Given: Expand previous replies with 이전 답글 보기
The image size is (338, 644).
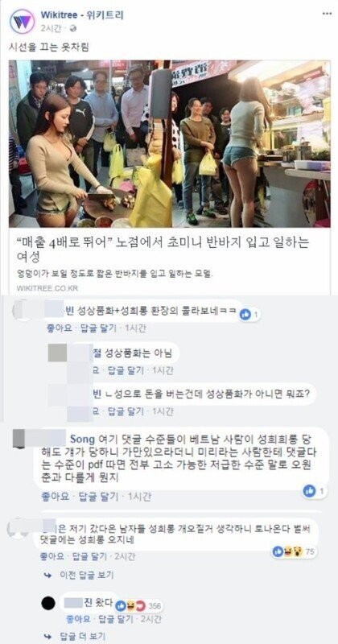Looking at the screenshot, I should click(x=88, y=575).
